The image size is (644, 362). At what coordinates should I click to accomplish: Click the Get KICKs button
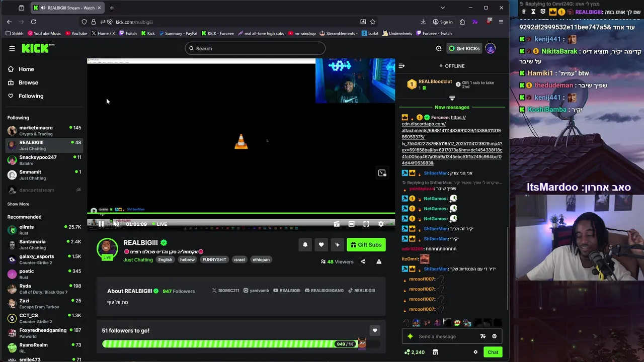coord(464,48)
